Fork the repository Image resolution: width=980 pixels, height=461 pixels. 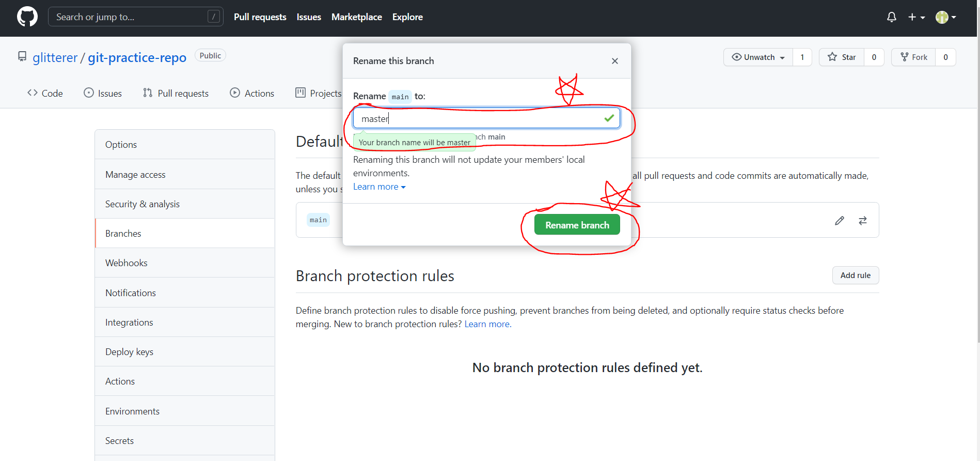point(913,57)
